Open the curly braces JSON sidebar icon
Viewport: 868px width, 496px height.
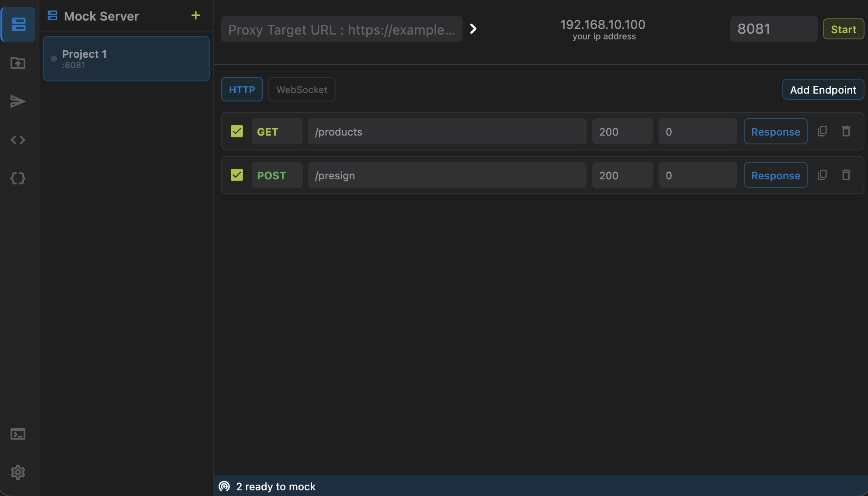[x=18, y=178]
